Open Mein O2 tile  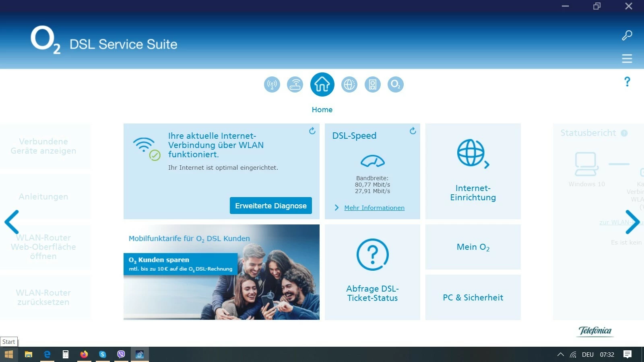pyautogui.click(x=473, y=247)
